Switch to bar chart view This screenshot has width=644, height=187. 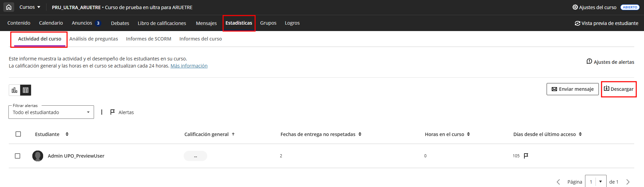pyautogui.click(x=14, y=90)
